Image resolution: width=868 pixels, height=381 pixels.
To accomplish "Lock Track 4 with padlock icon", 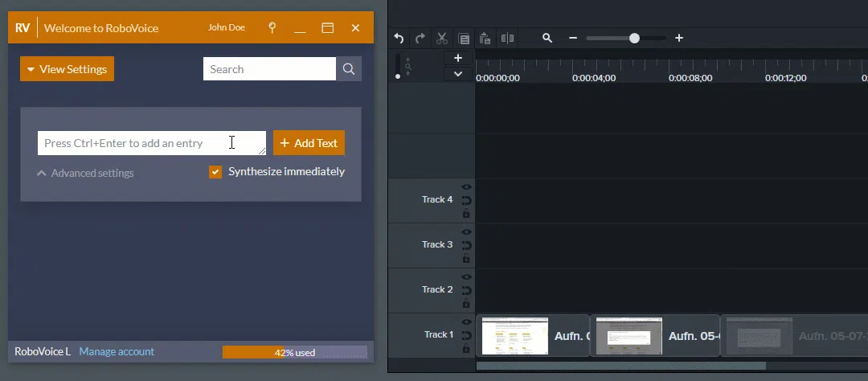I will [466, 213].
